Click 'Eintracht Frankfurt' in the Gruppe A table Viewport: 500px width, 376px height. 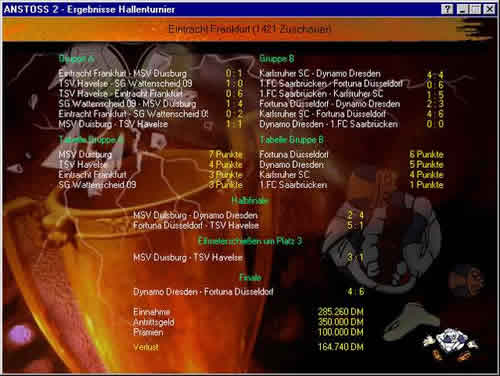92,174
